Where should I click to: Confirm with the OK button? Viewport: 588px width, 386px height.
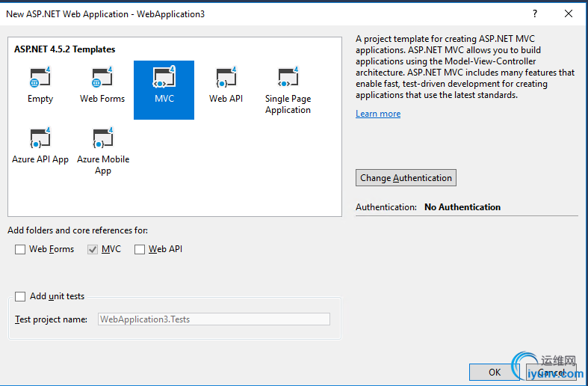[495, 372]
